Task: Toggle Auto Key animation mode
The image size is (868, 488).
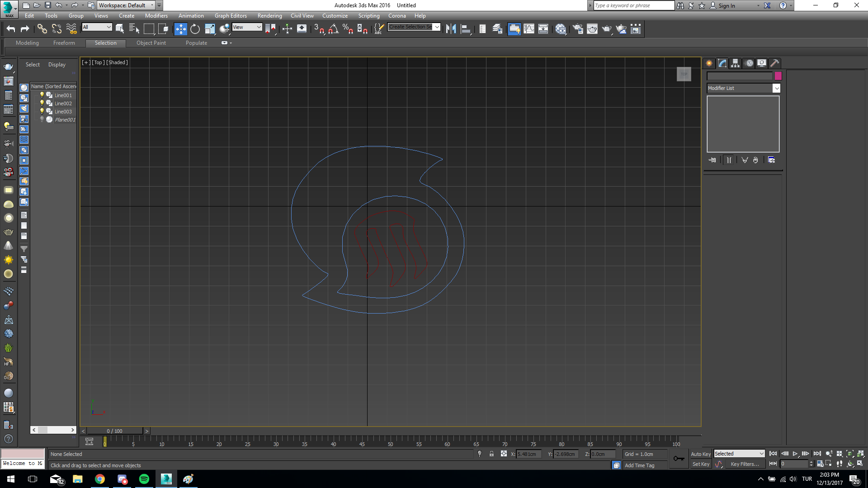Action: (x=701, y=454)
